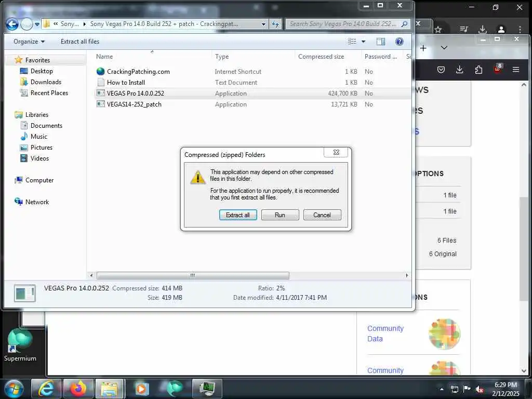Click the horizontal scrollbar thumb in file list
Screen dimensions: 532x399
(x=193, y=275)
